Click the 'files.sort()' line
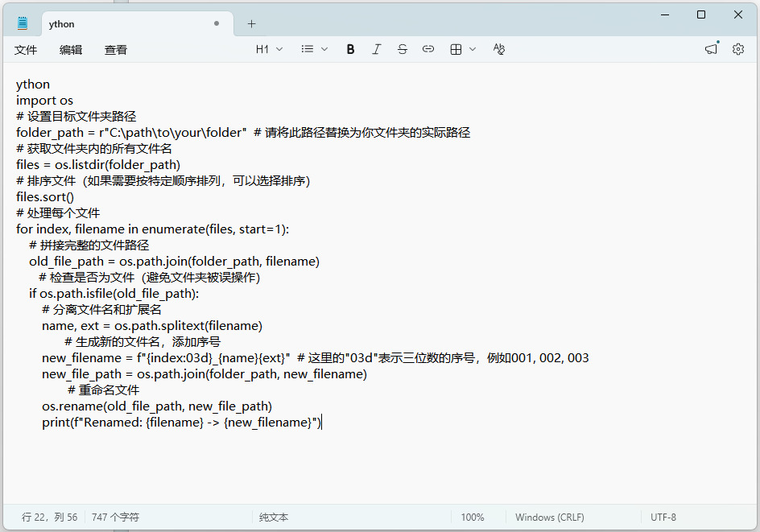 (x=45, y=196)
